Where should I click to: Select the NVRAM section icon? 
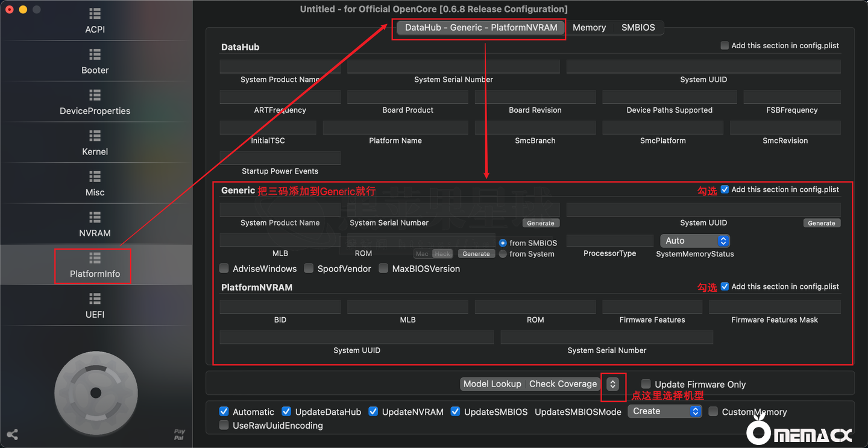click(95, 217)
